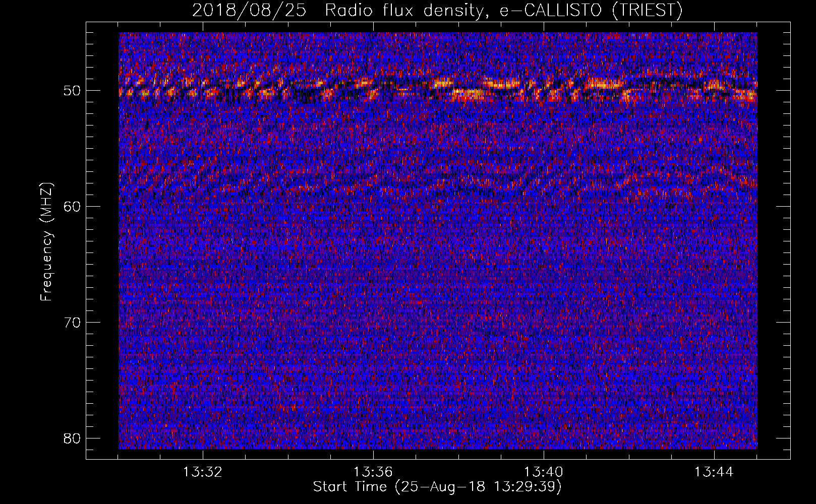Click the 13:40 time tick label
This screenshot has width=816, height=504.
(x=544, y=472)
